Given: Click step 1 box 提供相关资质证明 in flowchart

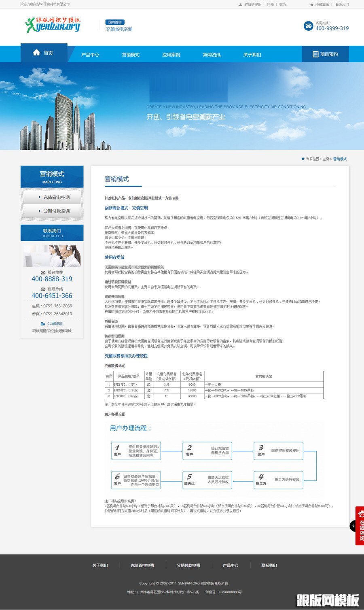Looking at the screenshot, I should [136, 451].
